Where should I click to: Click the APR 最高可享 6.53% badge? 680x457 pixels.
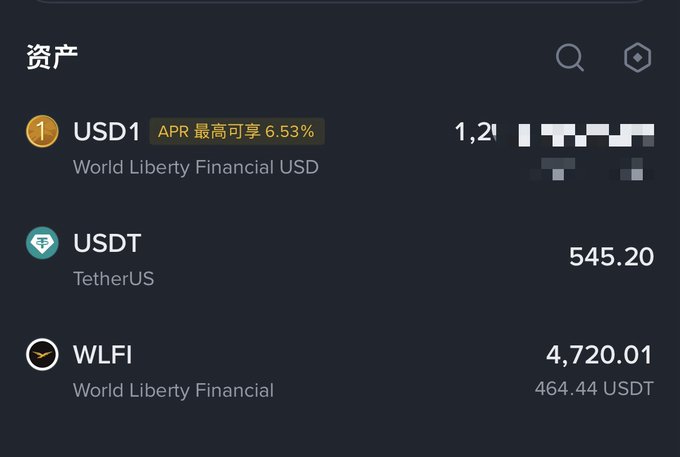(237, 131)
